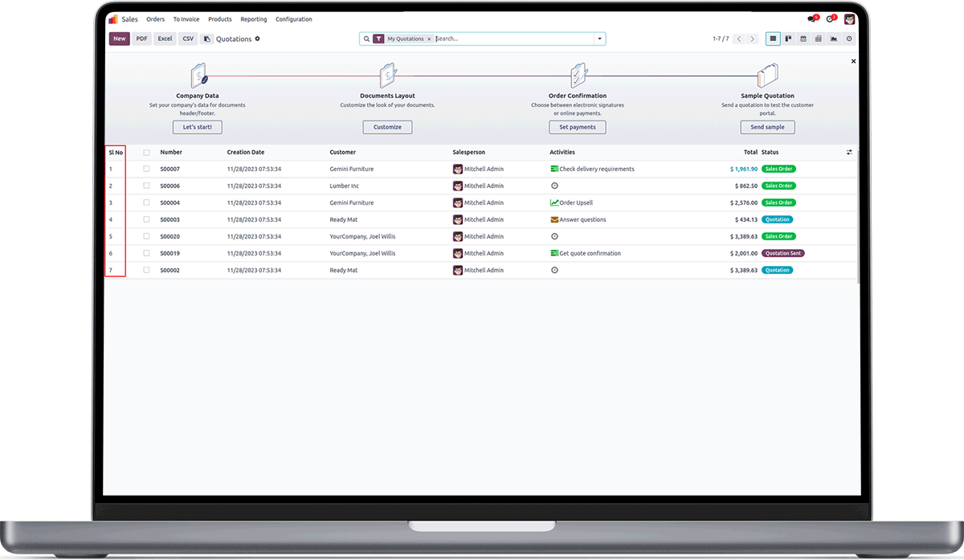Expand the search options dropdown arrow
Image resolution: width=964 pixels, height=560 pixels.
[599, 39]
